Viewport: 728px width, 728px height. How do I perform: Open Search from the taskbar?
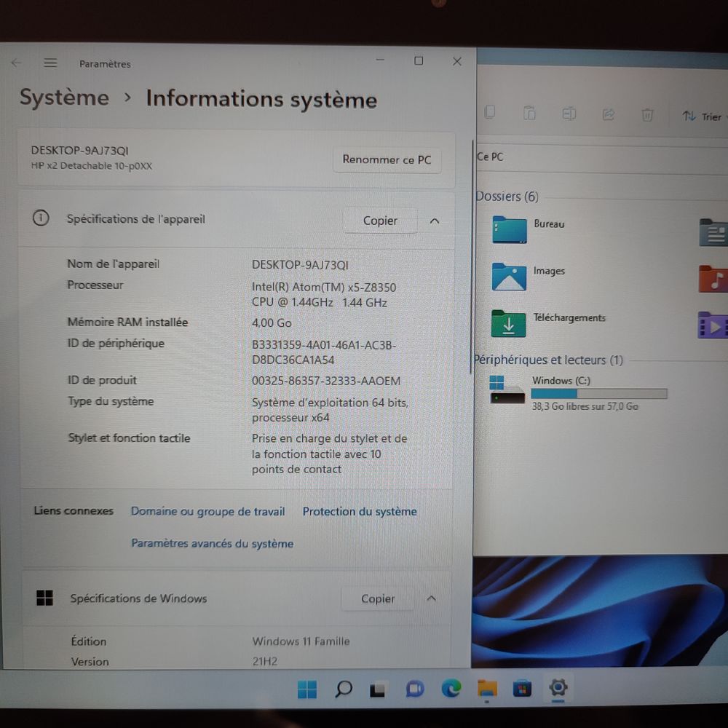343,689
